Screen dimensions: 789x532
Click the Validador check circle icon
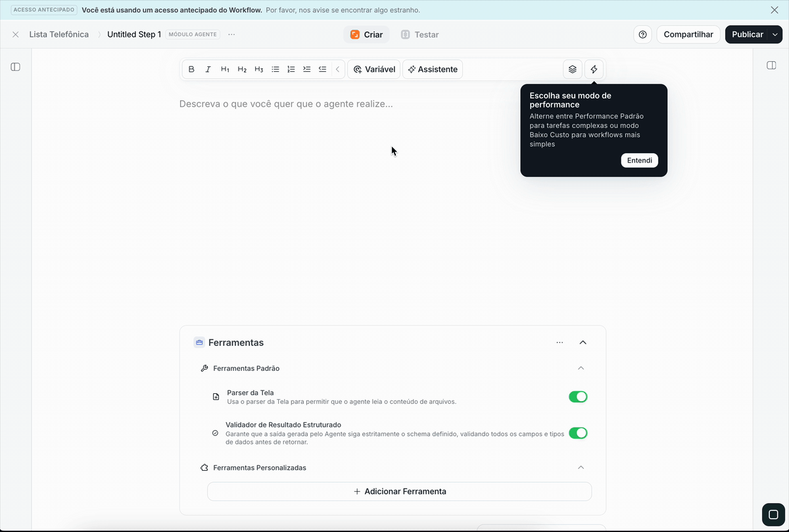[215, 433]
